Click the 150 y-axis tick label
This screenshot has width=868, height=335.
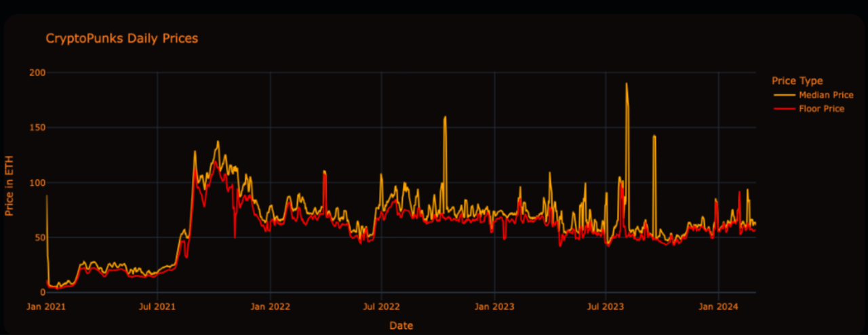[37, 127]
